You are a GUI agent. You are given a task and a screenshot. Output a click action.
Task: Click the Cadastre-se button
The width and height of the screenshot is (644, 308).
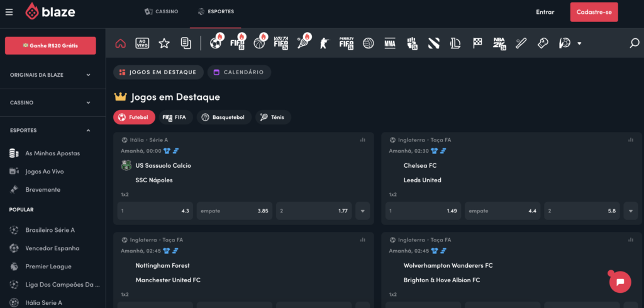594,12
